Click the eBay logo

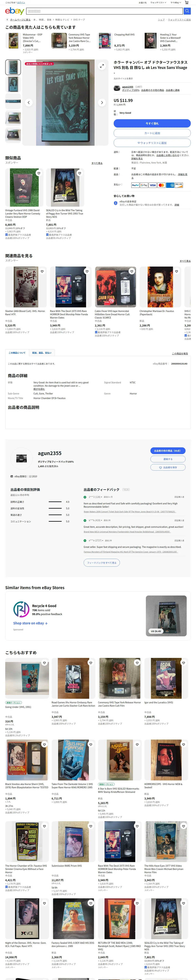coord(15,11)
